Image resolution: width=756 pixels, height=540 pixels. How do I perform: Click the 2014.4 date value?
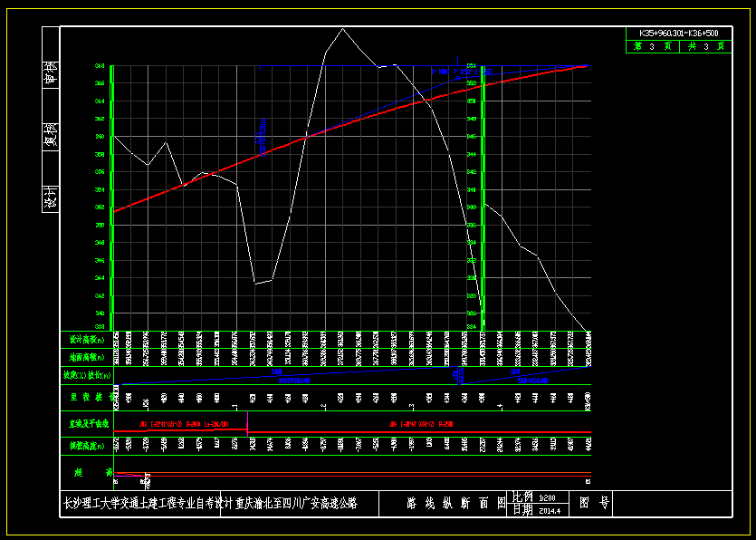[x=550, y=510]
